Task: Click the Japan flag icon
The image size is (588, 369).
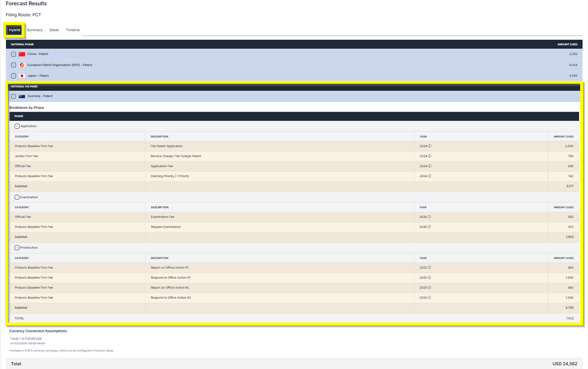Action: tap(22, 76)
